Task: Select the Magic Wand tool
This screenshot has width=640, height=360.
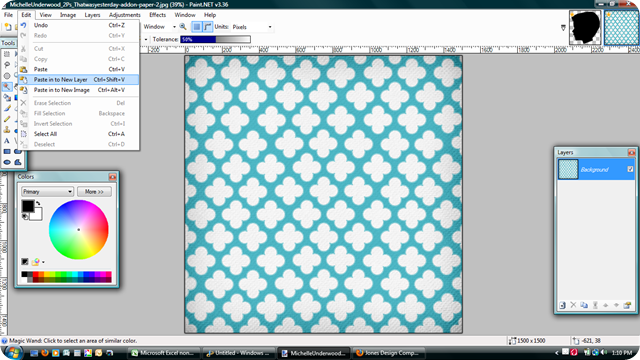Action: (7, 87)
